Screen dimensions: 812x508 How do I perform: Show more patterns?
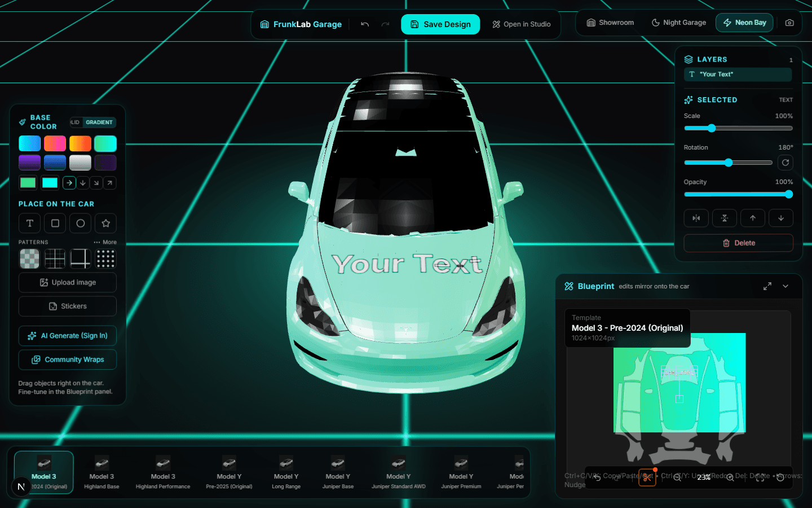click(105, 242)
